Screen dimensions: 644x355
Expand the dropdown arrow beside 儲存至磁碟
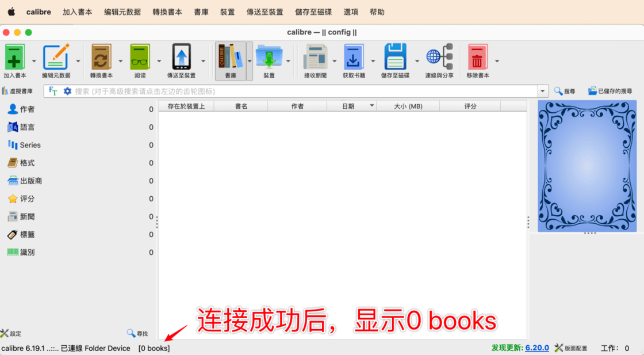(x=417, y=61)
